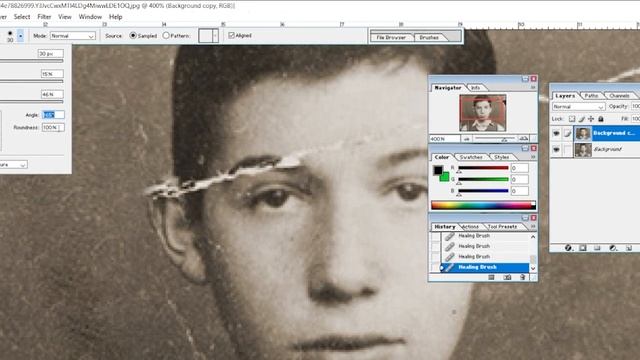Open the File Browser tab
The image size is (640, 360).
tap(391, 37)
